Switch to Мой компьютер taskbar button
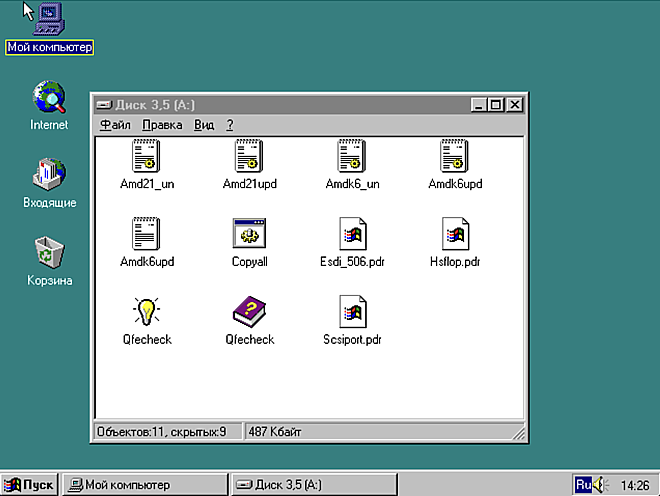 click(145, 485)
